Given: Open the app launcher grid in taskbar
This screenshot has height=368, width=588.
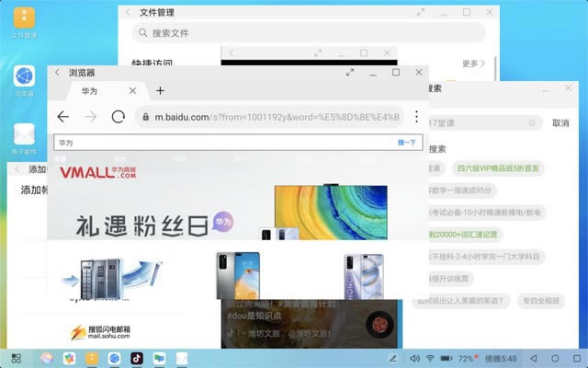Looking at the screenshot, I should [x=16, y=357].
